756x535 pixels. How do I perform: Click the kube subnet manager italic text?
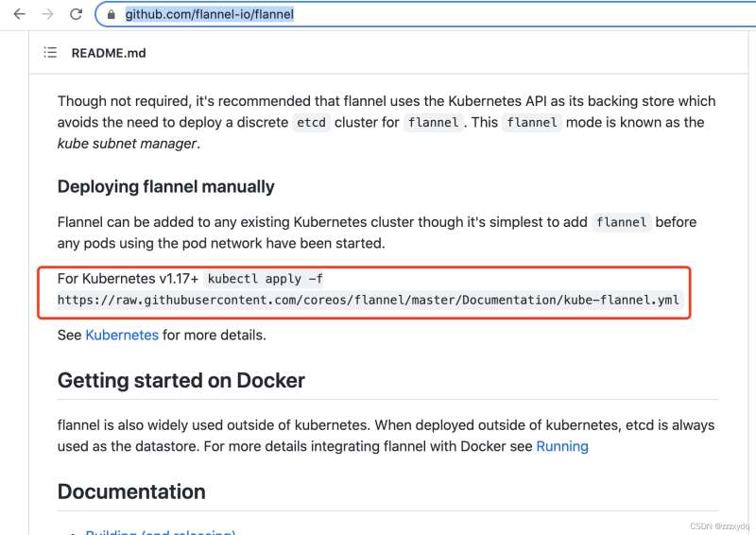(x=126, y=144)
